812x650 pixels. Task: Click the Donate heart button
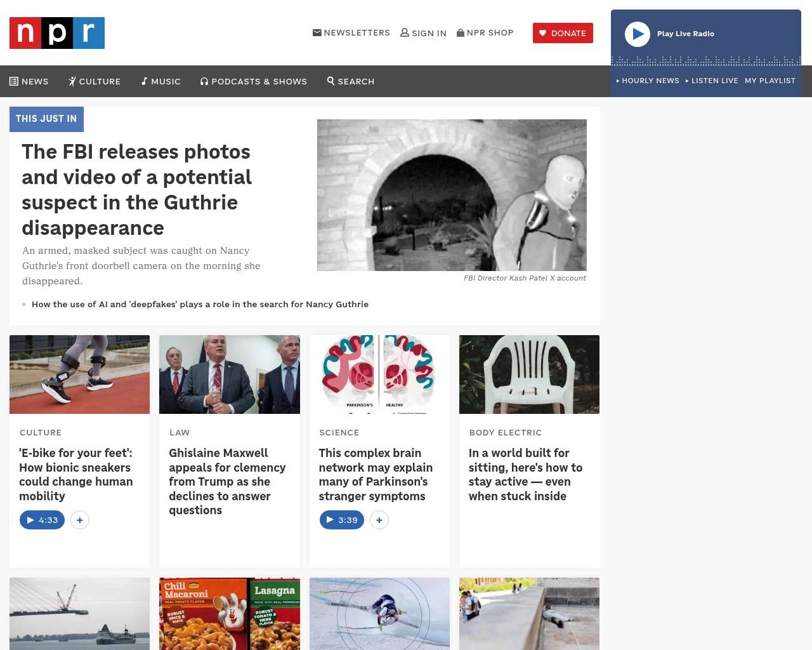click(x=563, y=33)
